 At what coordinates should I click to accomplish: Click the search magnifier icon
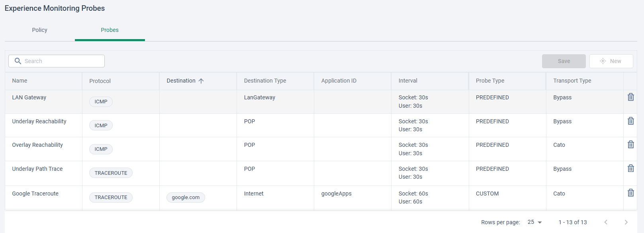pyautogui.click(x=18, y=61)
